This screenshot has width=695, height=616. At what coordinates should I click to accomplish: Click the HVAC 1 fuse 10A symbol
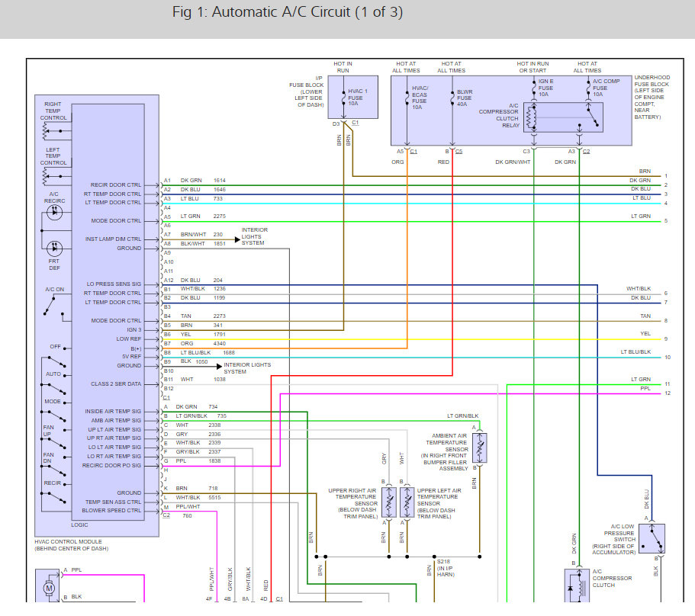click(343, 98)
